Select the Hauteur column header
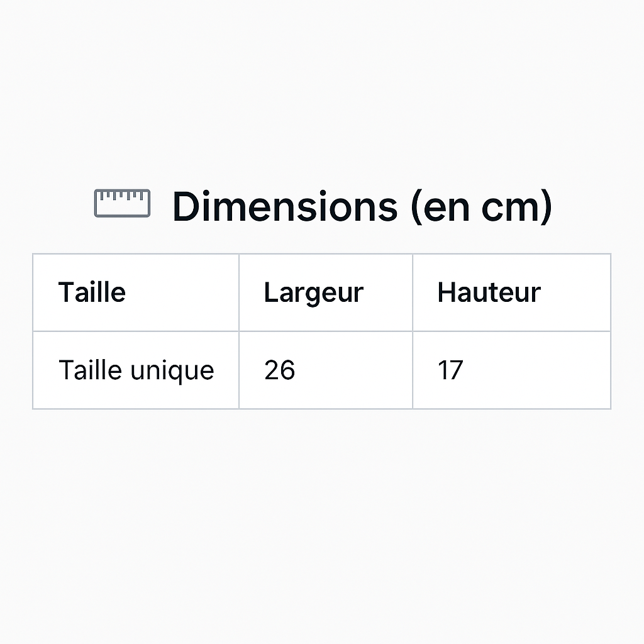Viewport: 644px width, 644px height. 489,292
